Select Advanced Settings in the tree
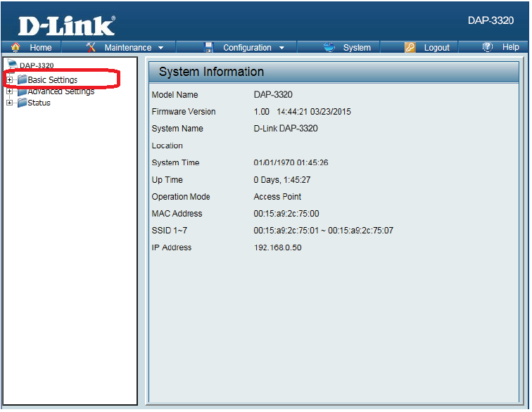The height and width of the screenshot is (412, 532). click(61, 91)
